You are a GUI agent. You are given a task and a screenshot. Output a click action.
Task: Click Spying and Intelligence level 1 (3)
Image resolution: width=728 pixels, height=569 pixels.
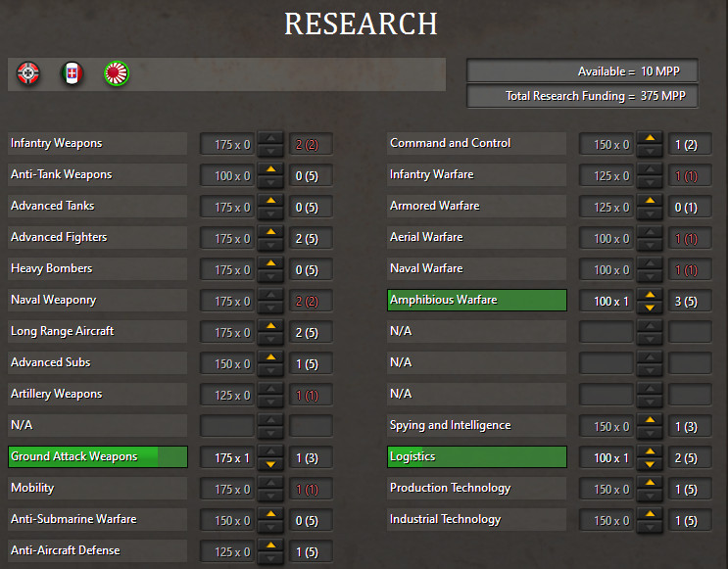[690, 427]
